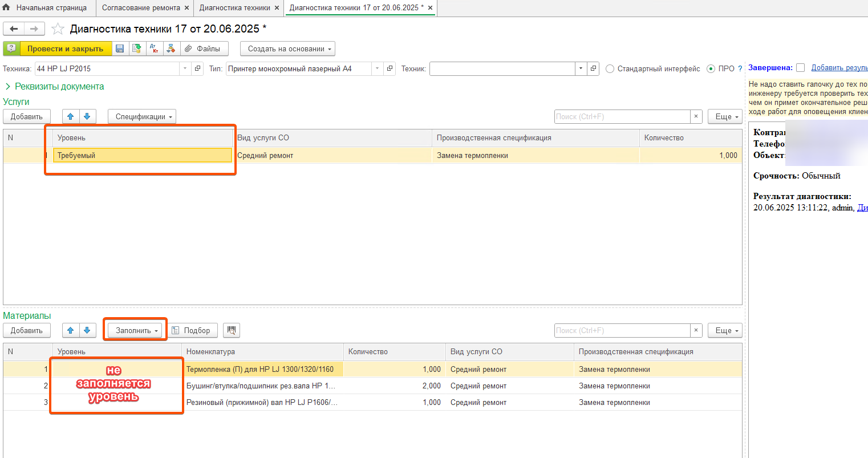Select the Стандартный интерфейс radio button
The width and height of the screenshot is (868, 458).
coord(610,69)
